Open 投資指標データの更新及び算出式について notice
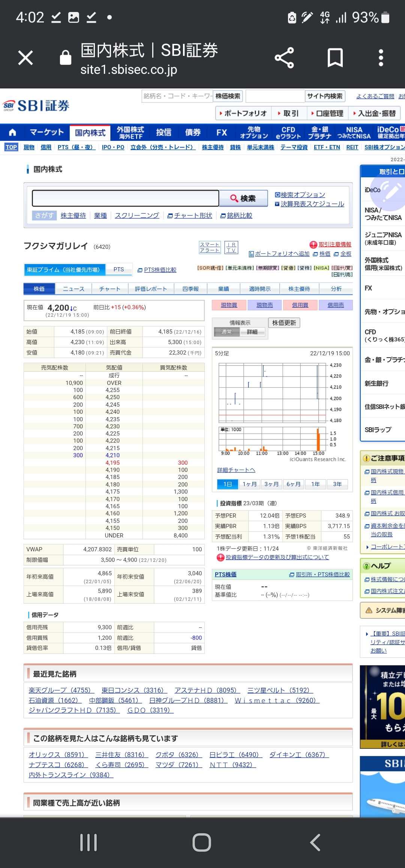 point(277,557)
